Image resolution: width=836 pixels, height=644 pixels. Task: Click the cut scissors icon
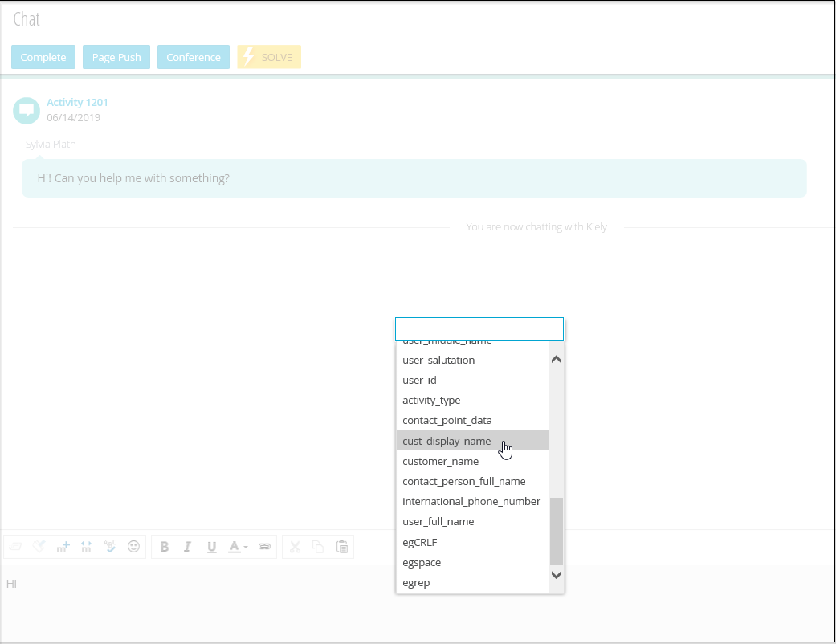pyautogui.click(x=295, y=547)
